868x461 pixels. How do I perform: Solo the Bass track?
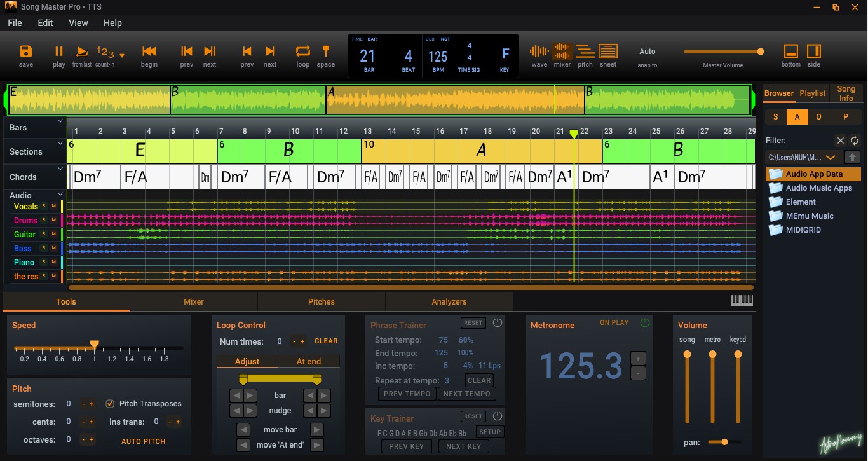44,248
